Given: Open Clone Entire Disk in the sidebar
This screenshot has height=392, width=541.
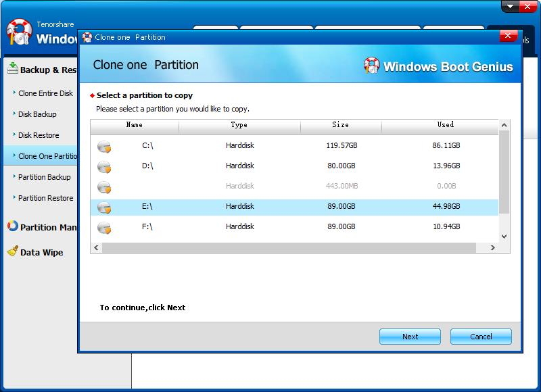Looking at the screenshot, I should click(45, 93).
